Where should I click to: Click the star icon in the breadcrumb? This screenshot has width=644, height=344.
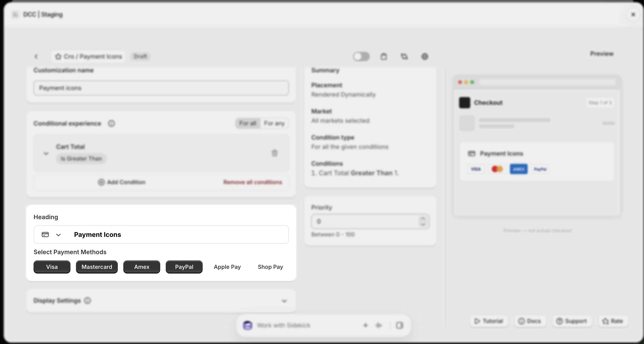pyautogui.click(x=58, y=56)
